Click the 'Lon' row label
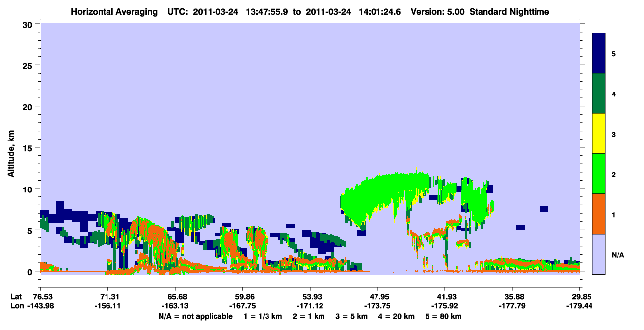This screenshot has width=644, height=330. pyautogui.click(x=17, y=306)
